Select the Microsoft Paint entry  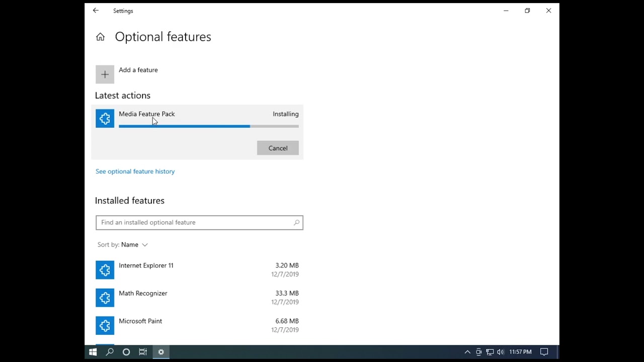[197, 325]
